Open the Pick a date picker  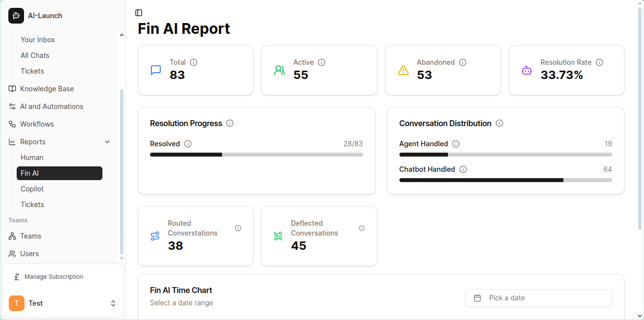tap(539, 298)
